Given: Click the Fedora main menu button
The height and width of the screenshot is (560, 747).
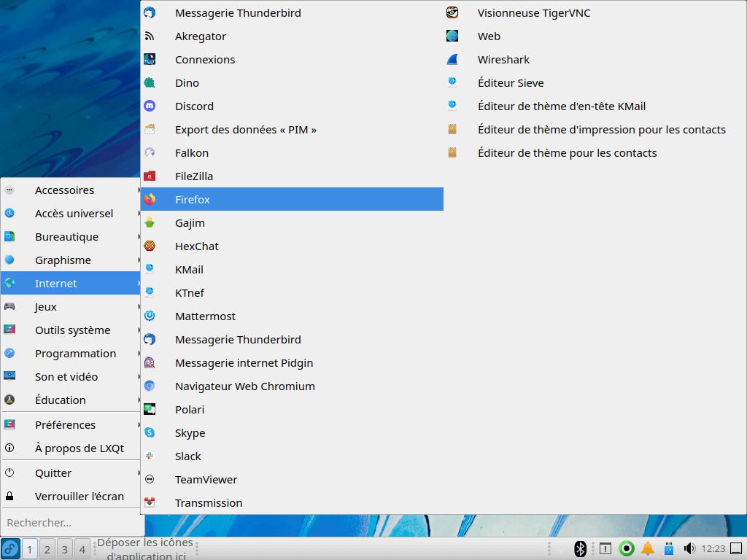Looking at the screenshot, I should (x=10, y=548).
